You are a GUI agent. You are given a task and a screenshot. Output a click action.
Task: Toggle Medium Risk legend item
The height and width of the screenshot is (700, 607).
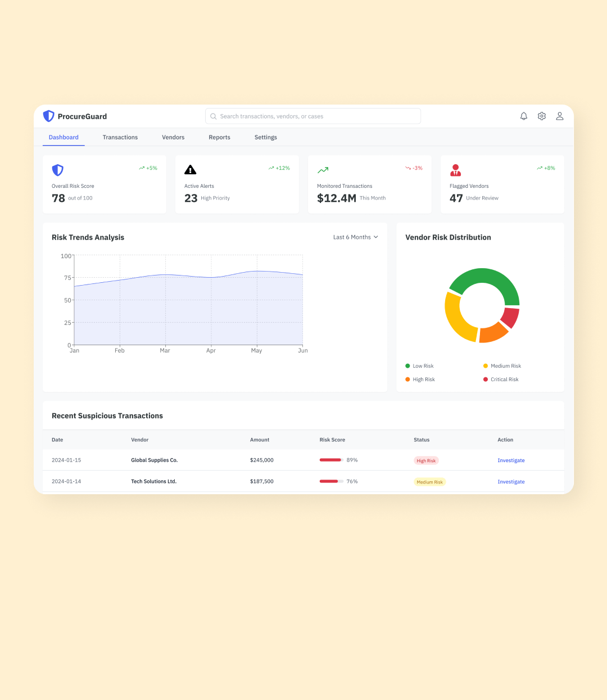[x=502, y=366]
